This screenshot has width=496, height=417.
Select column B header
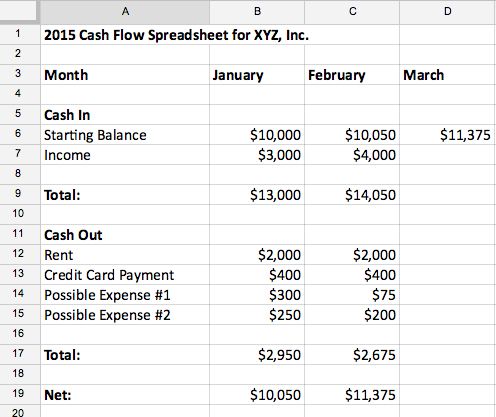pyautogui.click(x=257, y=12)
